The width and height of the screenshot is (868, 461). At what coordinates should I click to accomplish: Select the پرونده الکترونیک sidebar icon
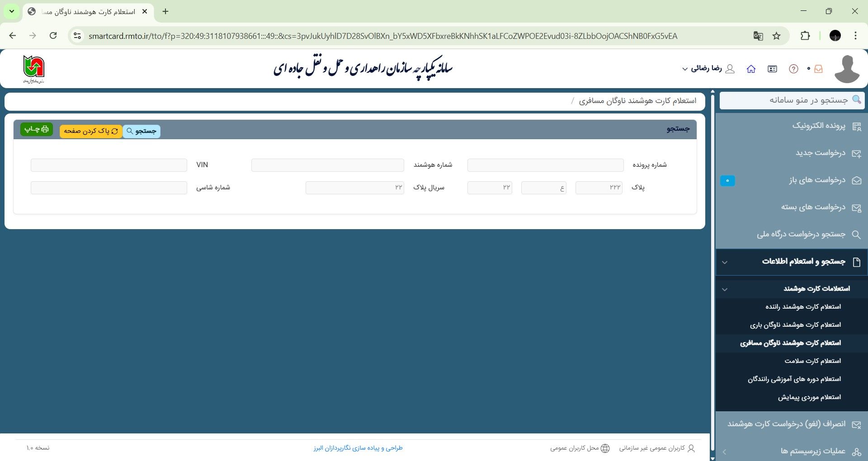point(858,127)
